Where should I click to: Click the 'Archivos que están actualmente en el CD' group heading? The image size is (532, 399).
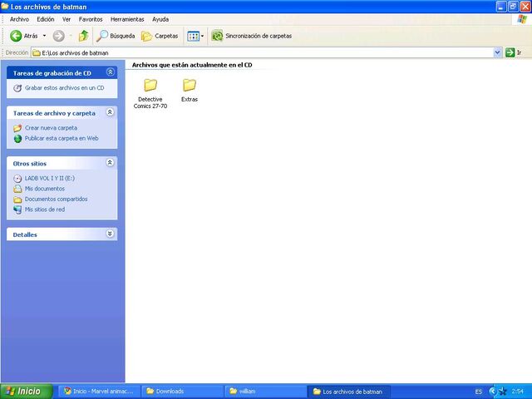pyautogui.click(x=192, y=65)
